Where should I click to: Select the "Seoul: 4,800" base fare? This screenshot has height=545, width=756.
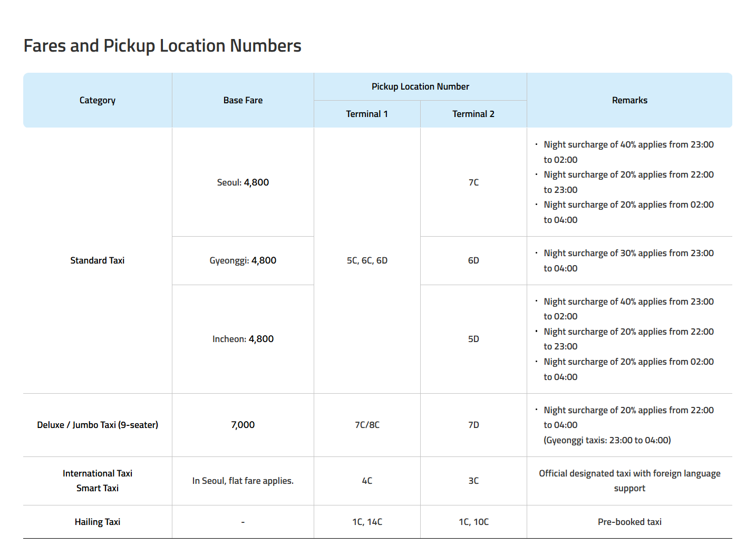point(243,182)
